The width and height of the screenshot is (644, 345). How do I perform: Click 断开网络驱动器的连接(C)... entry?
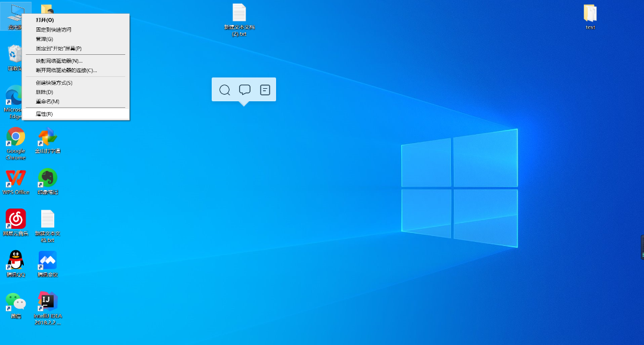coord(76,70)
